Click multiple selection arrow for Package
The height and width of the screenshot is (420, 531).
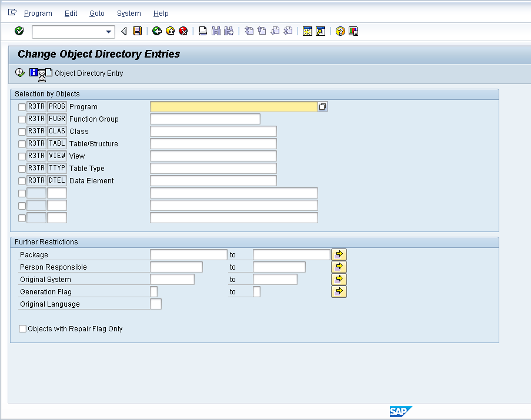click(339, 254)
